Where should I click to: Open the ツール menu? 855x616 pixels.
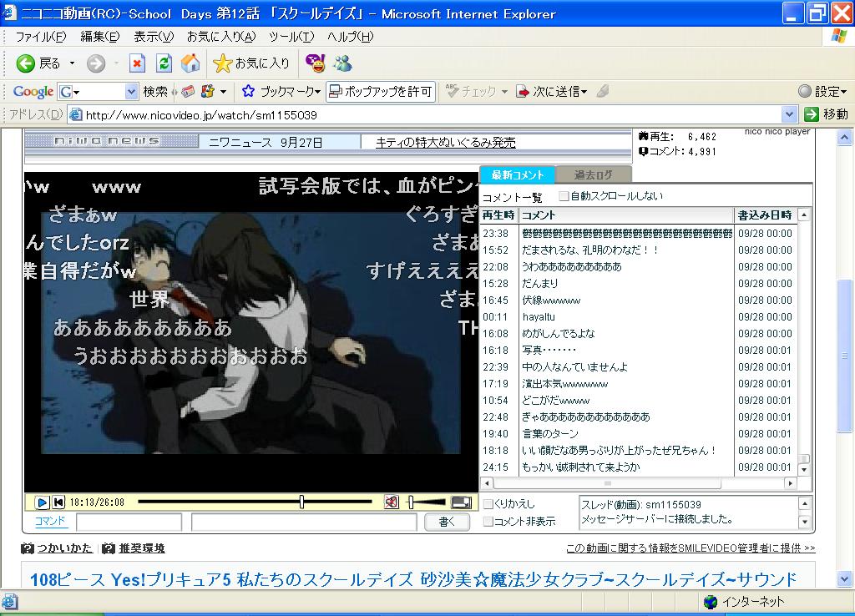click(x=291, y=37)
